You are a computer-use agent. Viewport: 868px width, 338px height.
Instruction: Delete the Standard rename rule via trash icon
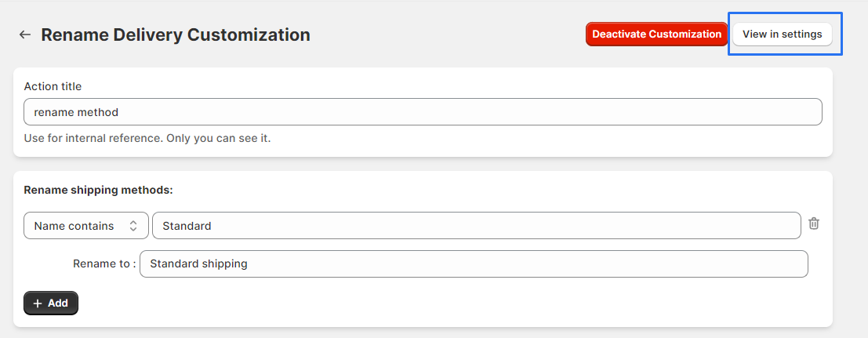click(x=814, y=224)
